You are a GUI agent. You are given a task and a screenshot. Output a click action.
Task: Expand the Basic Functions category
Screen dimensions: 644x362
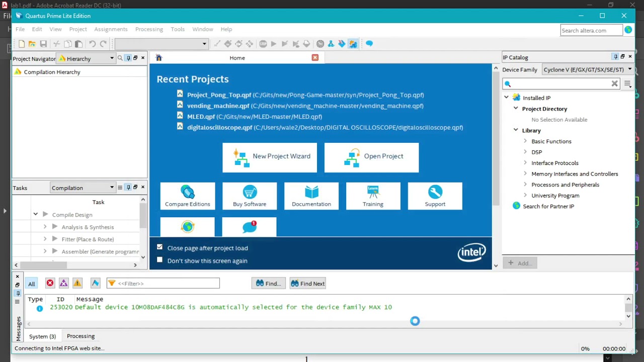(x=525, y=141)
